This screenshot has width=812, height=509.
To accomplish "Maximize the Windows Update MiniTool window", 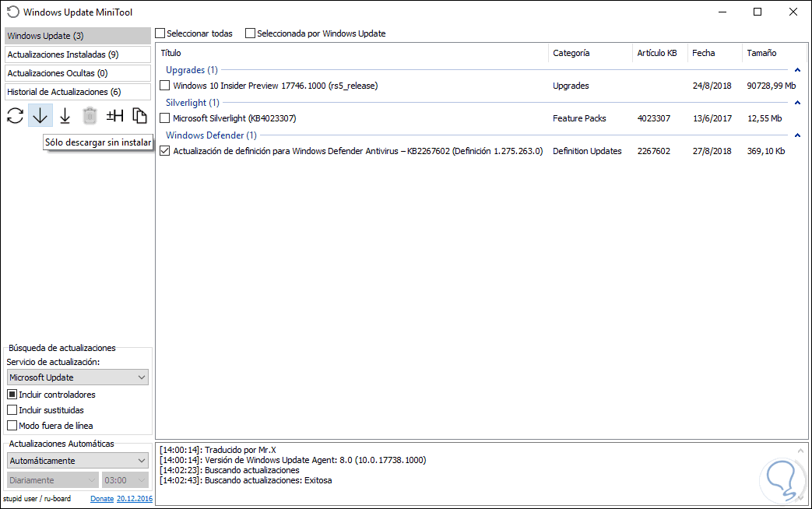I will pos(757,12).
